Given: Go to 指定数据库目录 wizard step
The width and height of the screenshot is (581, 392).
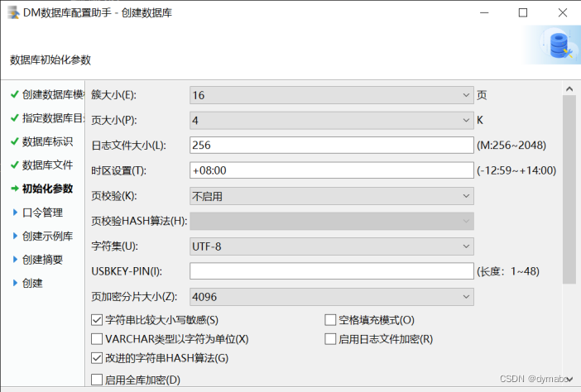Looking at the screenshot, I should [x=53, y=118].
